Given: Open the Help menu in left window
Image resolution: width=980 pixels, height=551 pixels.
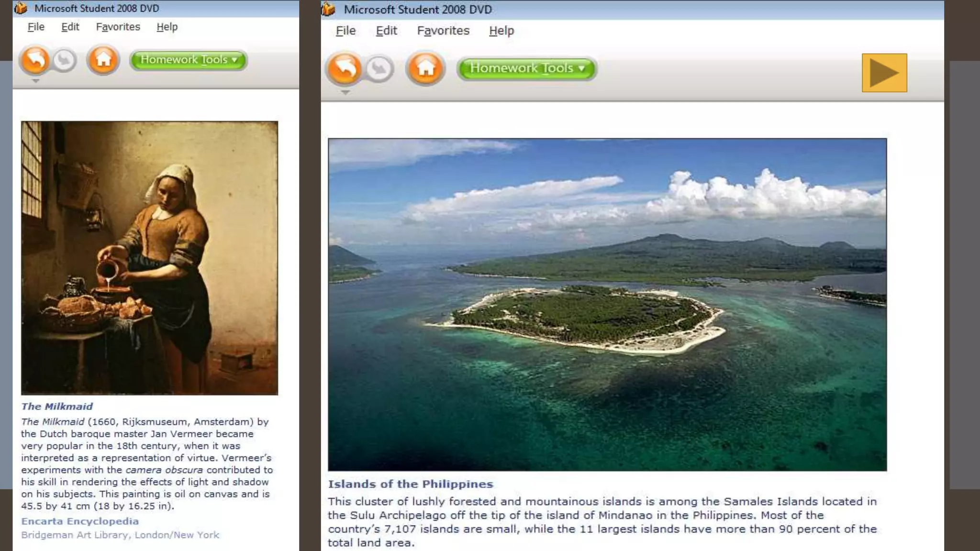Looking at the screenshot, I should [167, 27].
